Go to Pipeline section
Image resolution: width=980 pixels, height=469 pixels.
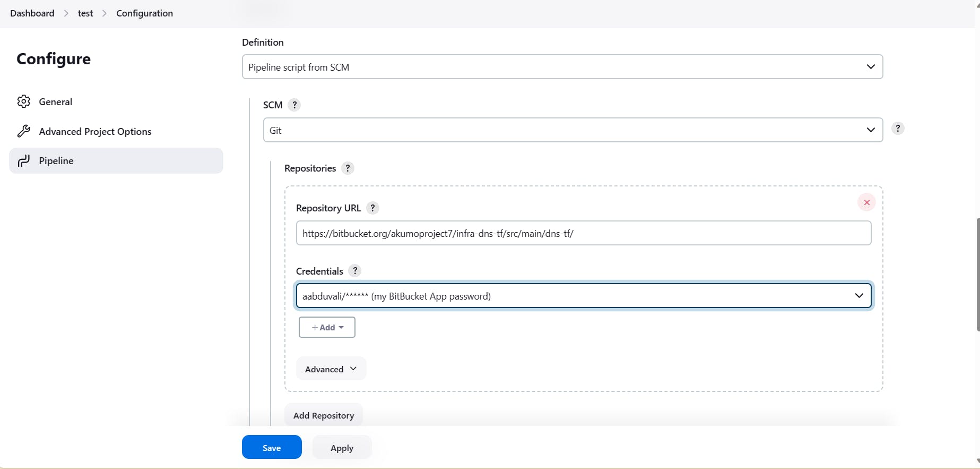click(116, 161)
